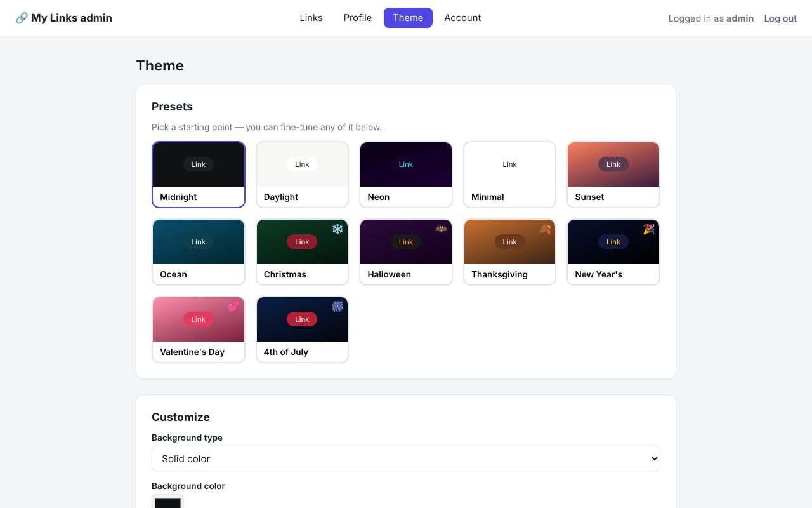Pick the Minimal preset card
This screenshot has height=508, width=812.
(509, 175)
